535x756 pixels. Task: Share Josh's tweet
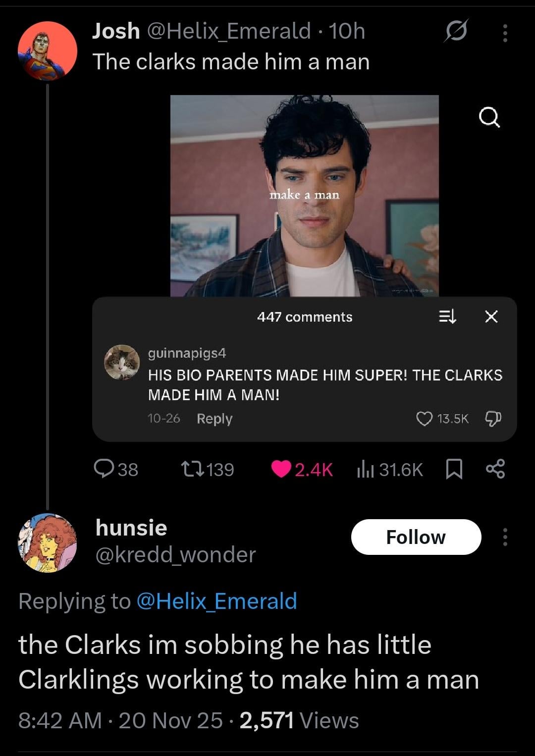pyautogui.click(x=495, y=469)
